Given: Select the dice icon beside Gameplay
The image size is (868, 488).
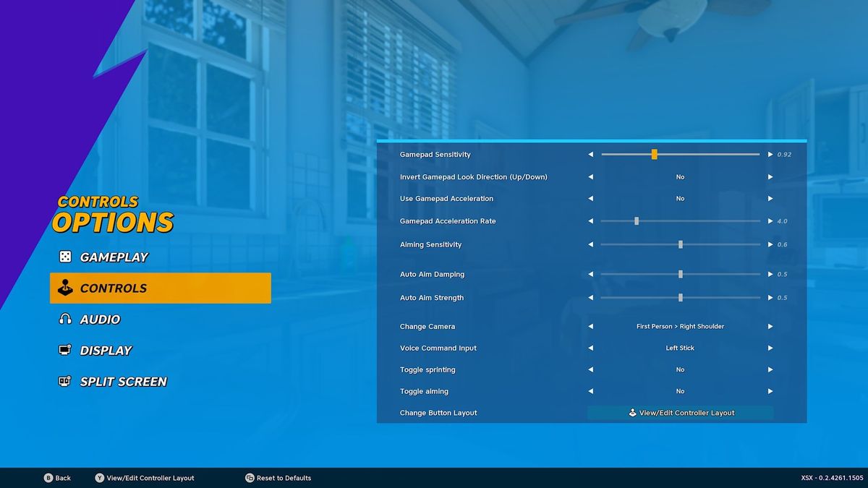Looking at the screenshot, I should click(65, 257).
